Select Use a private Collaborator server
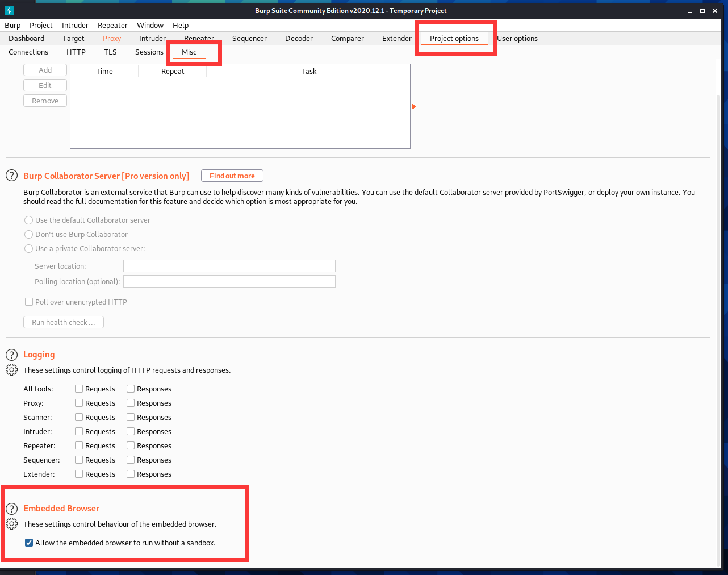 pos(28,248)
